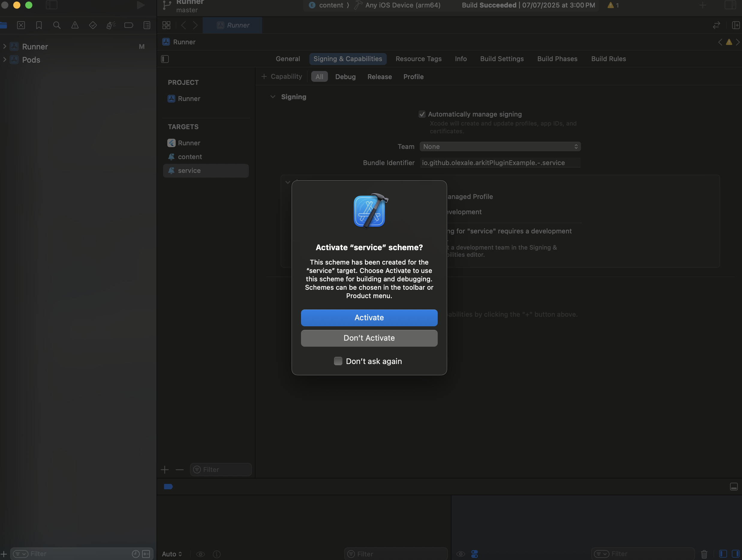This screenshot has height=560, width=742.
Task: Click the Activate button
Action: pyautogui.click(x=369, y=318)
